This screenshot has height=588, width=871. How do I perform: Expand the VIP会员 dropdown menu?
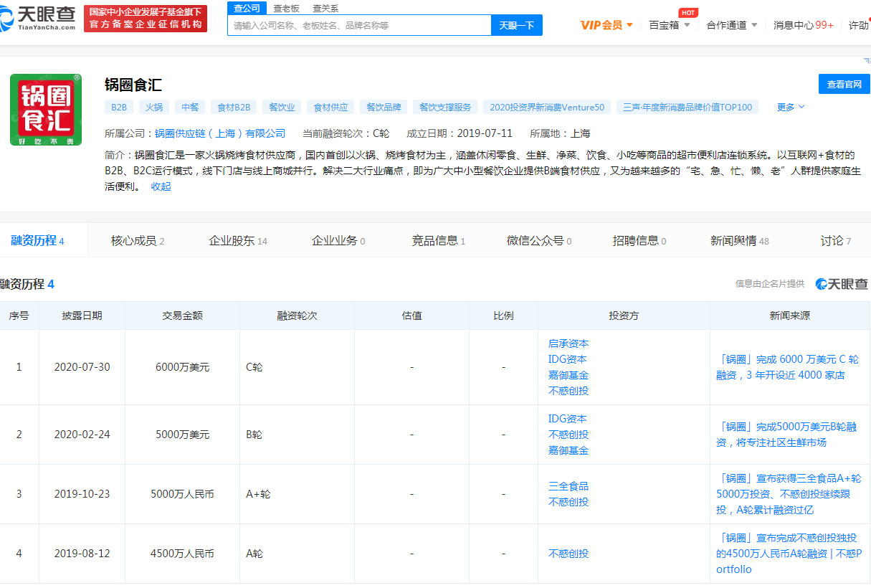tap(607, 25)
